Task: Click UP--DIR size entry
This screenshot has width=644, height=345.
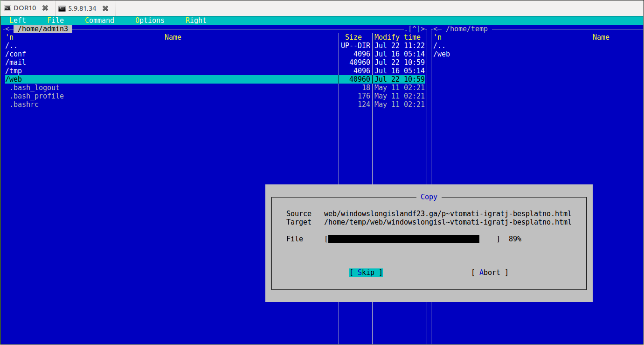Action: (356, 46)
